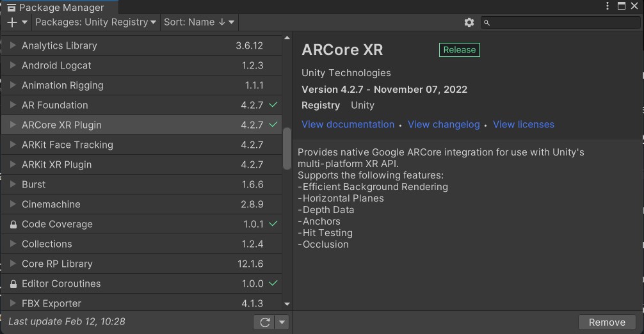Viewport: 644px width, 334px height.
Task: Select the Collections package row
Action: (x=141, y=244)
